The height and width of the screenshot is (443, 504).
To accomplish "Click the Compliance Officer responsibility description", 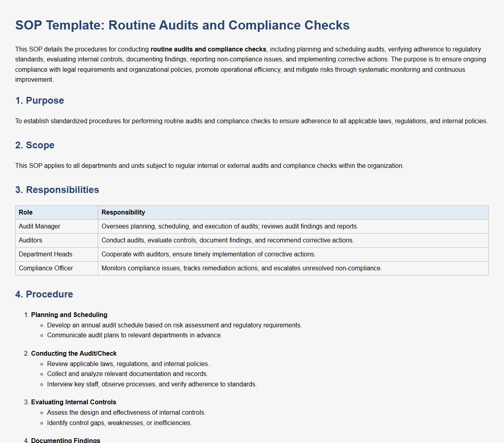I will (241, 268).
